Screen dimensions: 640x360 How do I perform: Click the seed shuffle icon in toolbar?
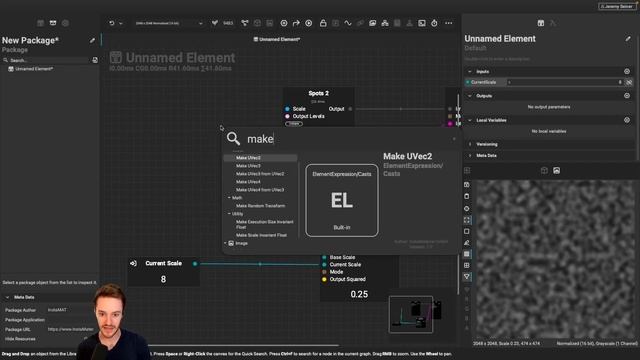(x=215, y=23)
